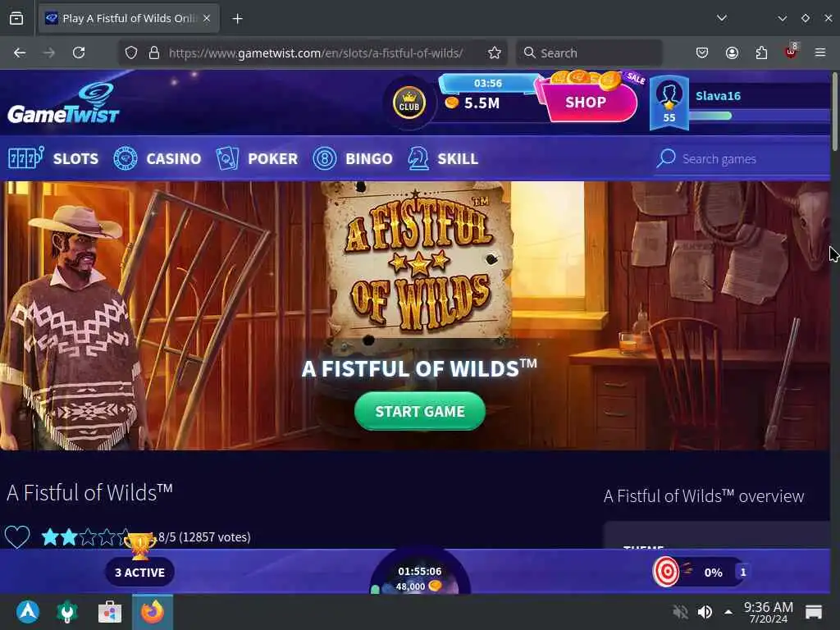Open POKER category

click(272, 158)
